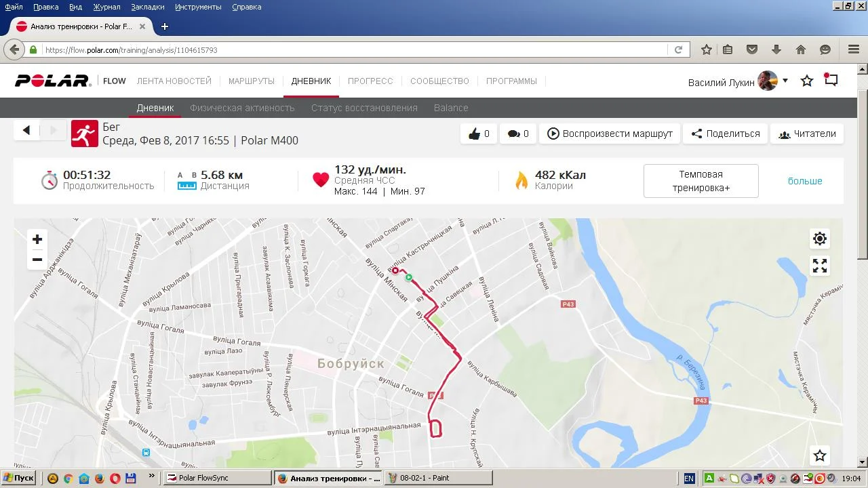Image resolution: width=868 pixels, height=488 pixels.
Task: Zoom out on the route map
Action: [37, 260]
